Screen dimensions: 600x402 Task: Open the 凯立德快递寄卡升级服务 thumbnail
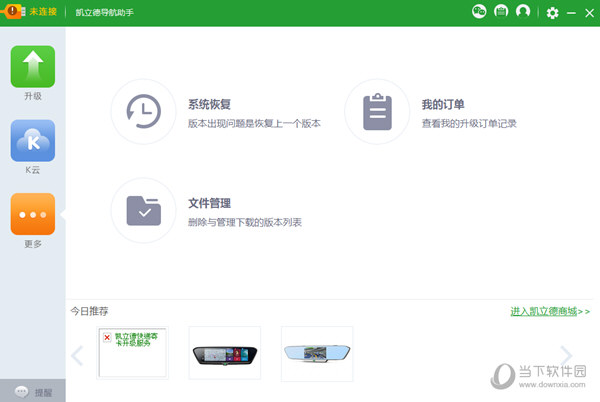pyautogui.click(x=132, y=353)
